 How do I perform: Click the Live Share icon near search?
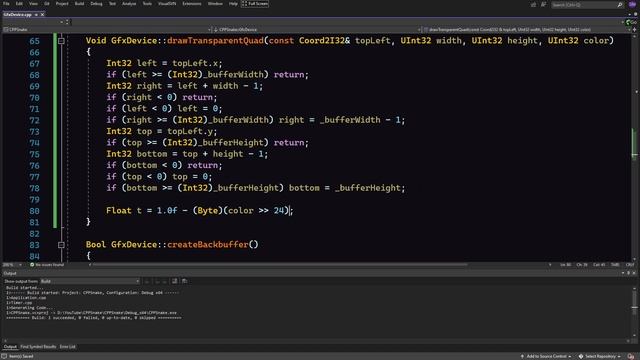coord(533,5)
